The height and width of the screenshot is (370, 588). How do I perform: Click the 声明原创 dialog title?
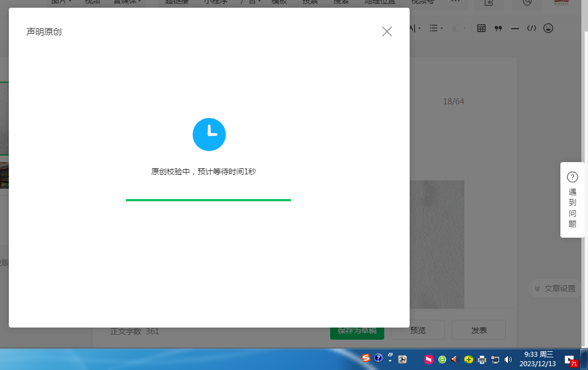coord(44,32)
